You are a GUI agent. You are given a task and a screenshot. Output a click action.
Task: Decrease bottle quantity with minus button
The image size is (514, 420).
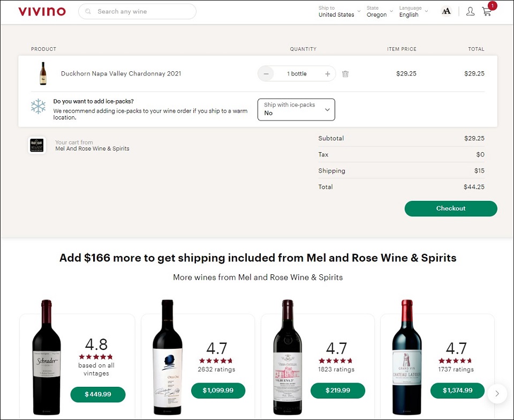pyautogui.click(x=266, y=74)
